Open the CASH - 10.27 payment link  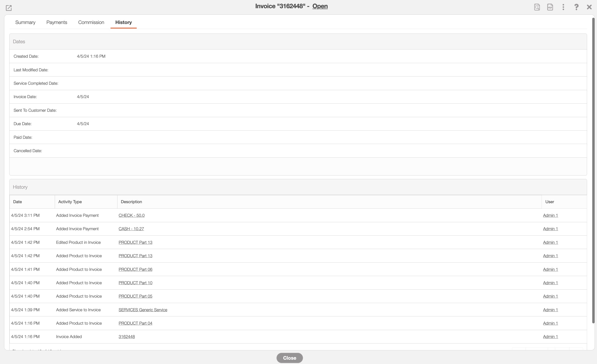tap(131, 229)
